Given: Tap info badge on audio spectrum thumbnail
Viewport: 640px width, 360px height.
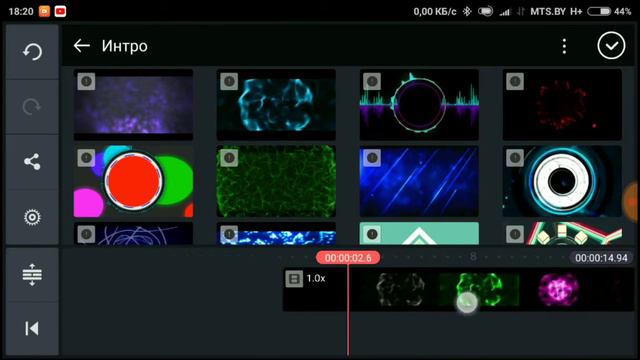Looking at the screenshot, I should (x=372, y=81).
